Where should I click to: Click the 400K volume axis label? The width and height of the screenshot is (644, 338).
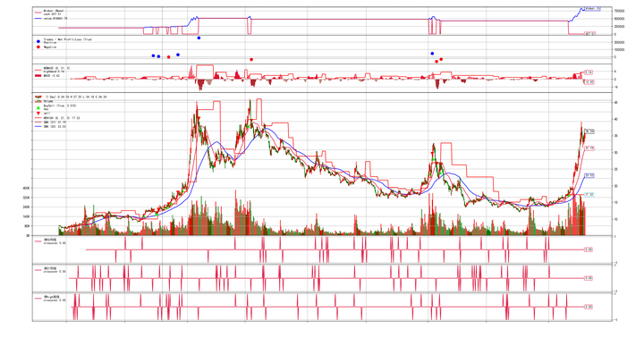click(x=26, y=188)
